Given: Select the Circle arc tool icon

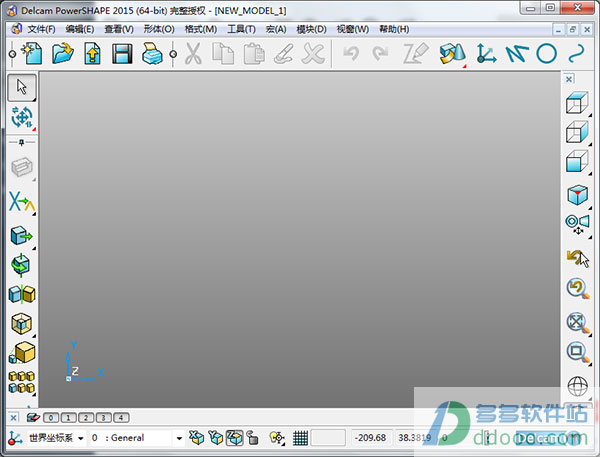Looking at the screenshot, I should [546, 54].
